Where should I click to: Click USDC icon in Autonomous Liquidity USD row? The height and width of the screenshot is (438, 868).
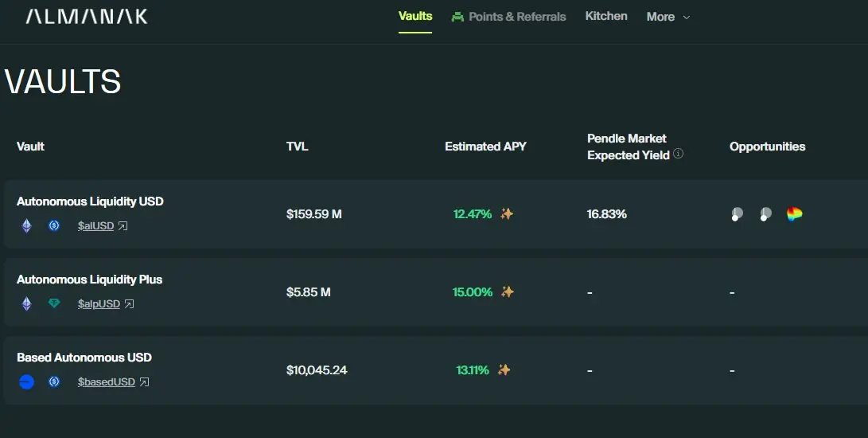click(54, 225)
